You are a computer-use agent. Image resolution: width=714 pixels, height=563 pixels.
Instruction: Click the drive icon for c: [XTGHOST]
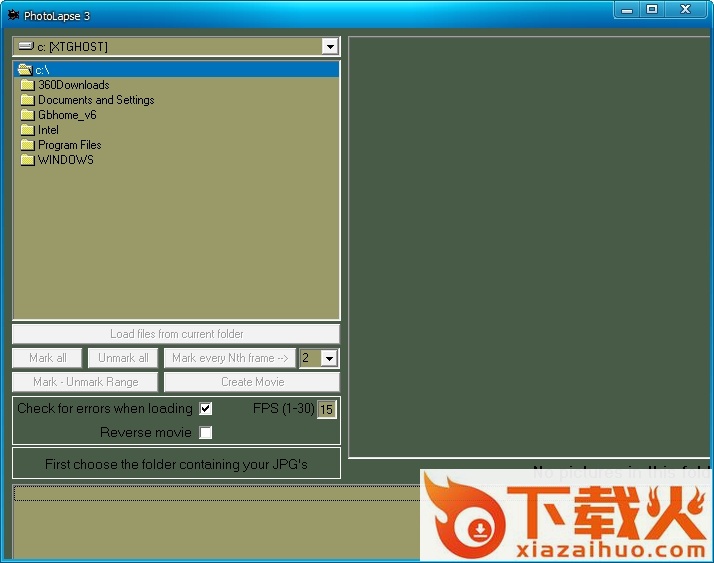26,46
